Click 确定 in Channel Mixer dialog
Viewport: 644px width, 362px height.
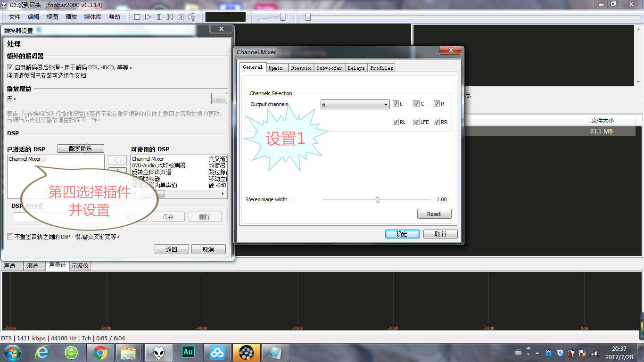[x=402, y=234]
